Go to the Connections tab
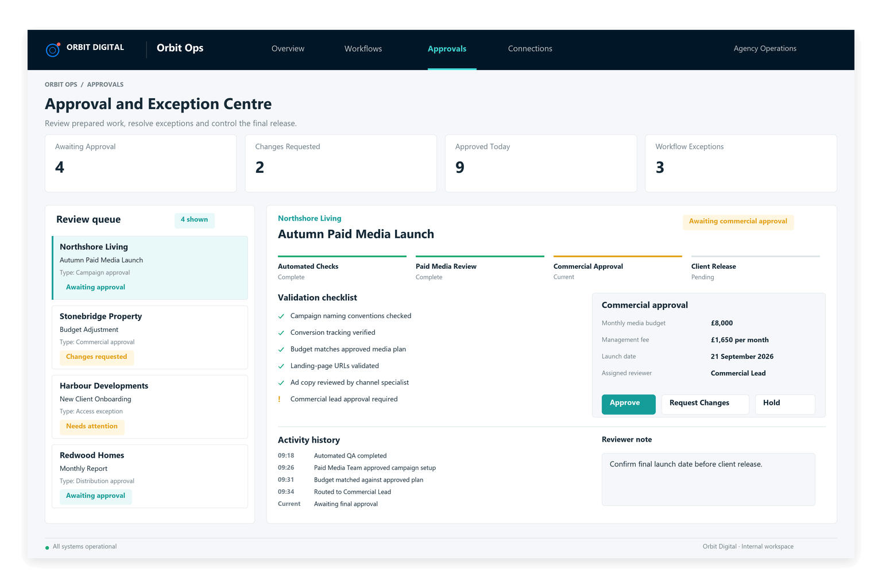Image resolution: width=882 pixels, height=588 pixels. (530, 49)
